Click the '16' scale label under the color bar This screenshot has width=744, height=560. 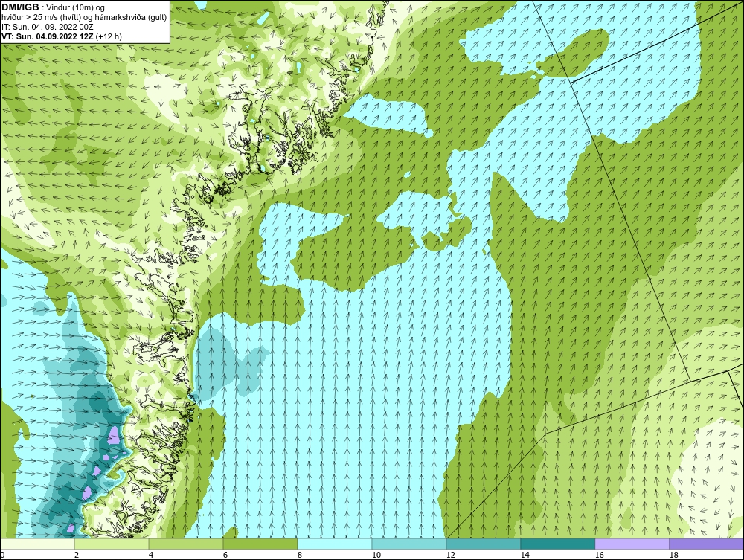(x=599, y=555)
